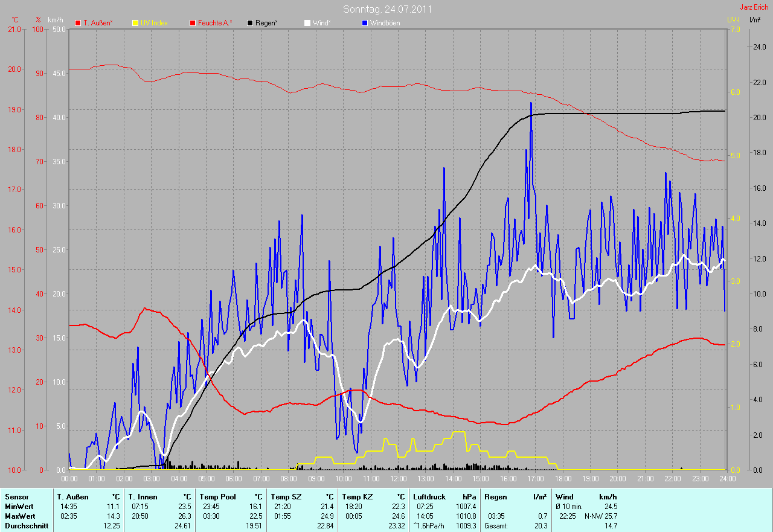This screenshot has width=773, height=532.
Task: Click the 'Jarz Erich' author text
Action: coord(754,7)
